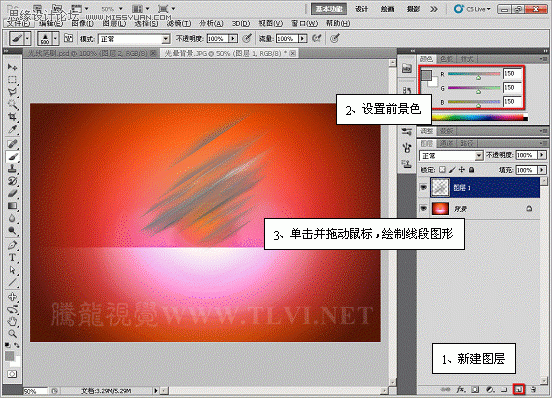
Task: Hide the background layer eye icon
Action: coord(424,209)
